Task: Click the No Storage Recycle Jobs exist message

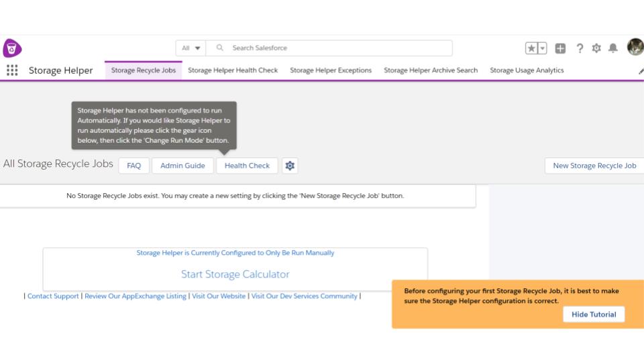Action: click(235, 196)
